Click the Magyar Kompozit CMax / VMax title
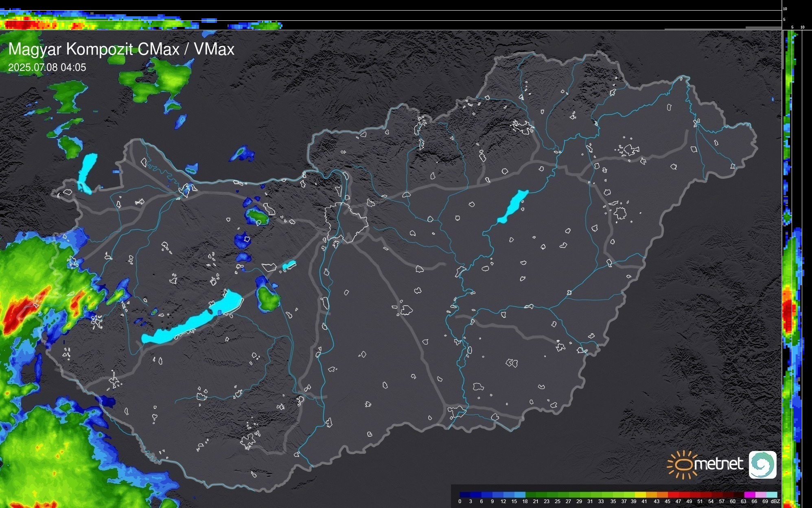Screen dimensions: 812x508 click(121, 49)
